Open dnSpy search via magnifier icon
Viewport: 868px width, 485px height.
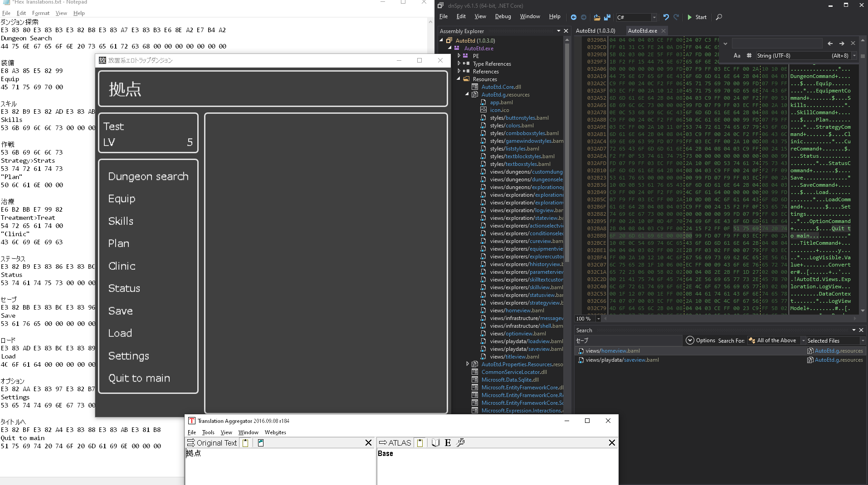[719, 17]
